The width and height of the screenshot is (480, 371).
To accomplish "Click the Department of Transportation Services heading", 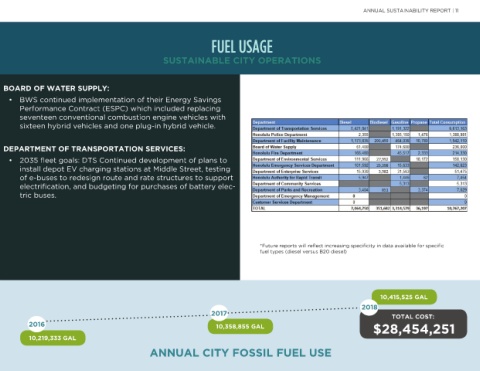I will pos(94,149).
